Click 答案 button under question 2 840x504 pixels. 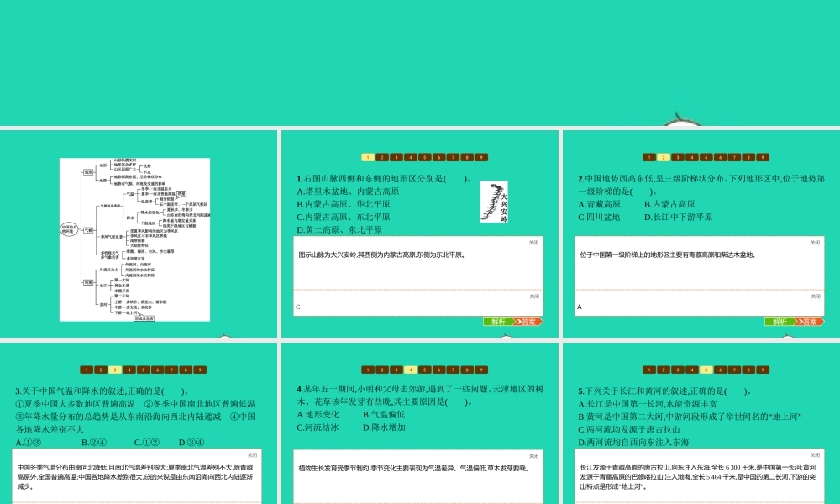(x=810, y=322)
